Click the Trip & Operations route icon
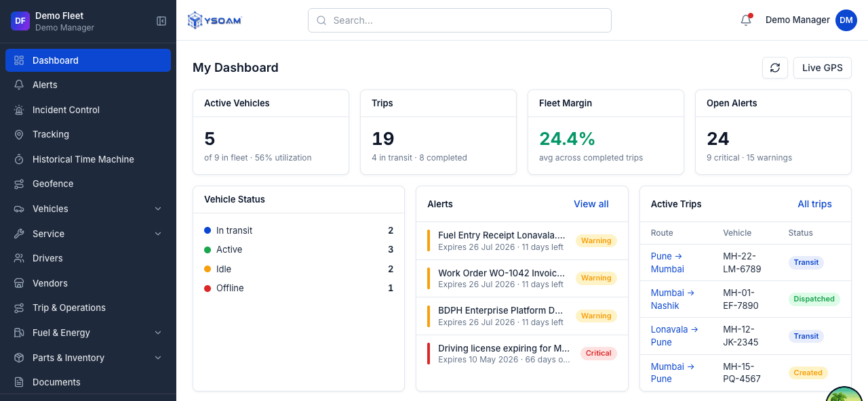The image size is (868, 401). pos(19,308)
